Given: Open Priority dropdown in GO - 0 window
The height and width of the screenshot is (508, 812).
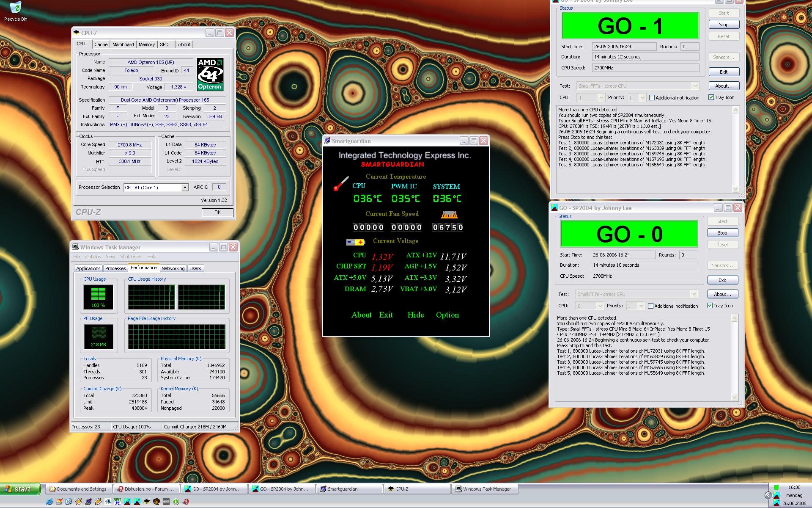Looking at the screenshot, I should 641,306.
